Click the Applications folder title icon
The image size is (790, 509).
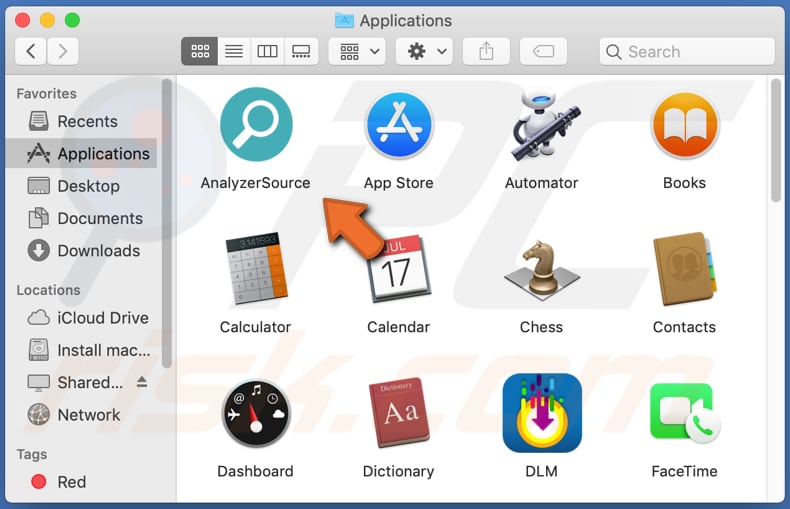pos(345,20)
